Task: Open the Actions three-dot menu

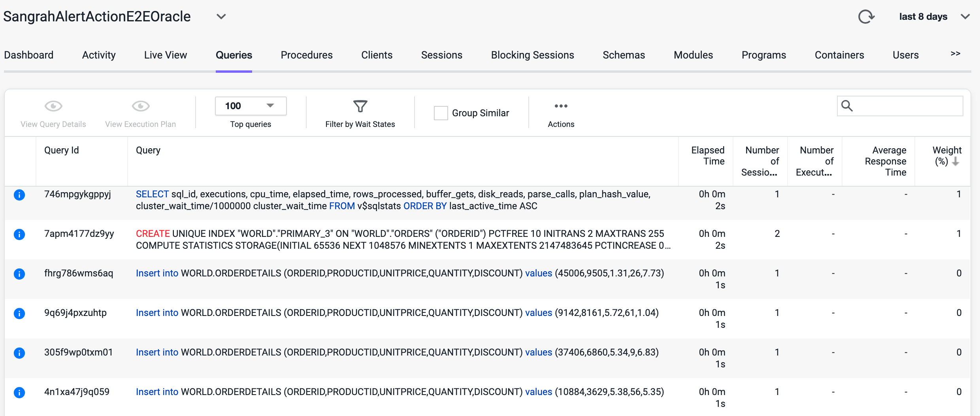Action: [x=561, y=106]
